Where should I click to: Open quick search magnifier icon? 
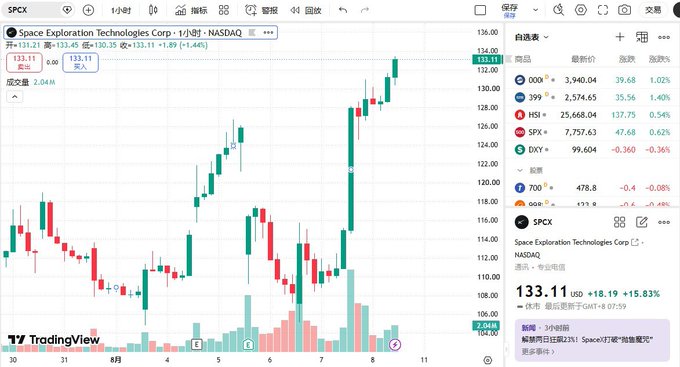[559, 10]
